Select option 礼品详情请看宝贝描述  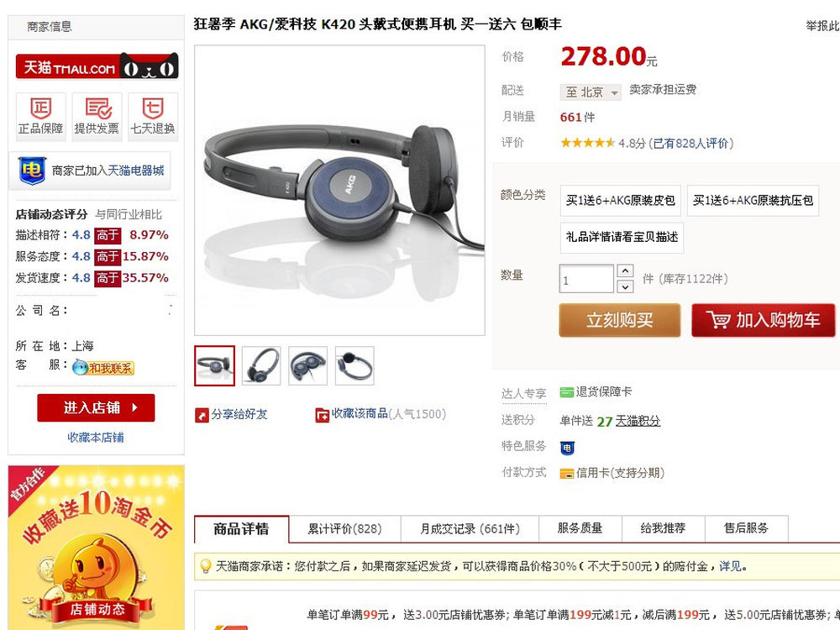click(622, 238)
